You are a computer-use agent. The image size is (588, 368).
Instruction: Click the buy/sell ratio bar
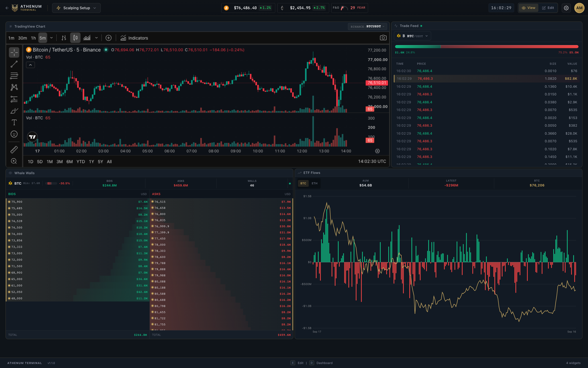pos(487,46)
